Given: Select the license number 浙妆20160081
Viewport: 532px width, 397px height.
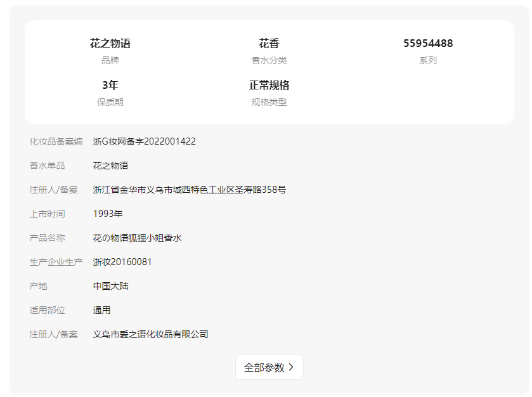Looking at the screenshot, I should coord(122,262).
